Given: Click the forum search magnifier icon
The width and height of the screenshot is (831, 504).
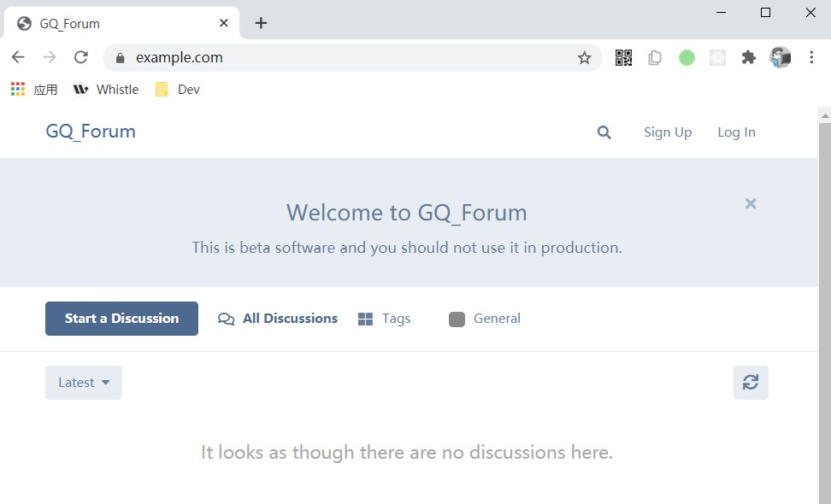Looking at the screenshot, I should [604, 132].
